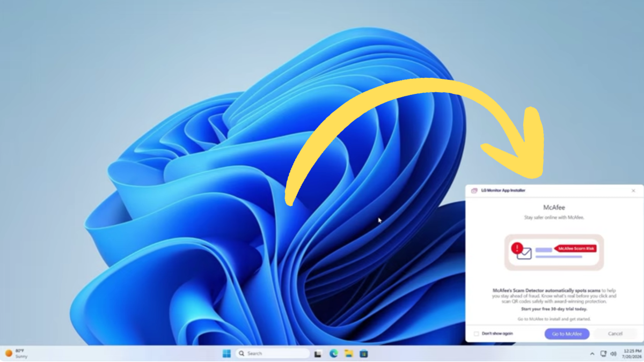Click "Go to McAfee to install and get started."
Viewport: 644px width, 362px height.
coord(554,319)
